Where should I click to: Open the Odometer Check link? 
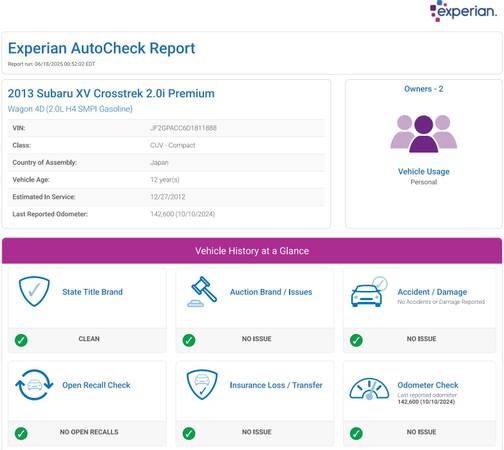tap(428, 385)
